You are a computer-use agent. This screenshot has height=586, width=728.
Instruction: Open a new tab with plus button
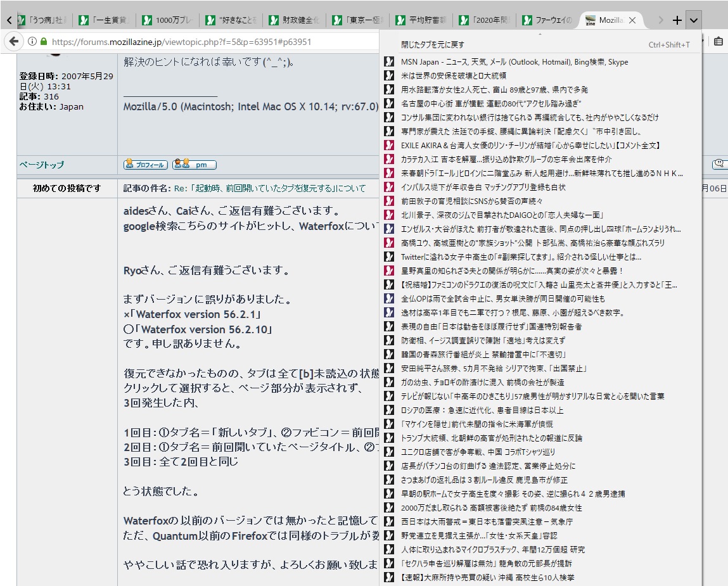(x=677, y=20)
